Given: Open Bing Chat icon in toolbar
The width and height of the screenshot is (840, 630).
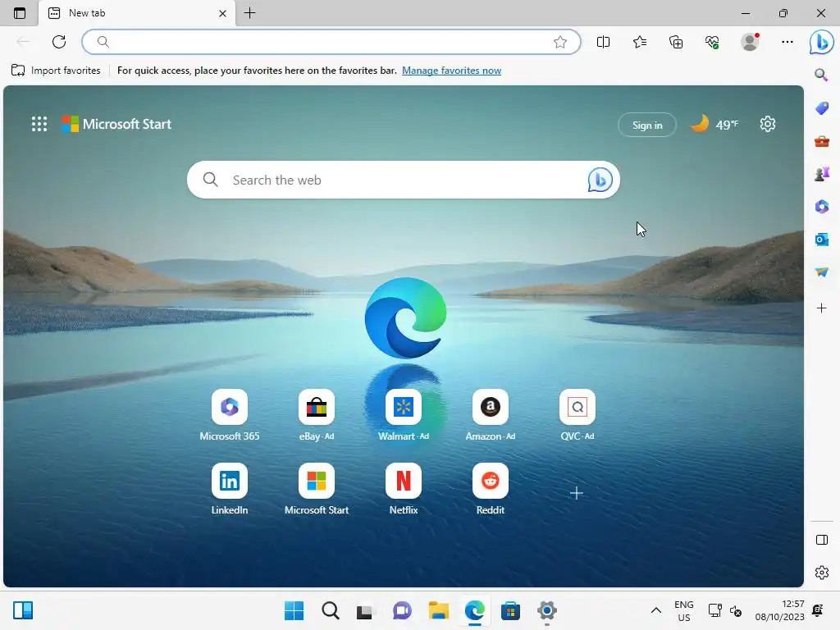Looking at the screenshot, I should tap(822, 42).
